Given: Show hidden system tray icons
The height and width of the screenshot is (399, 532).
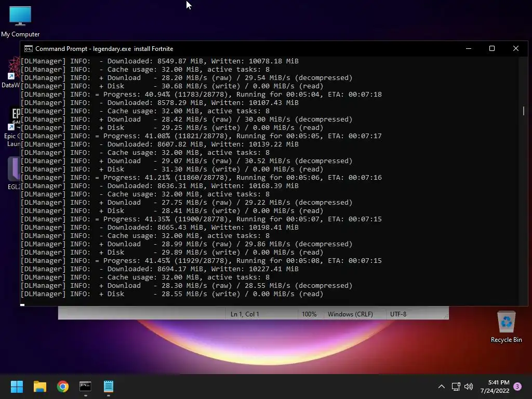Looking at the screenshot, I should tap(442, 387).
